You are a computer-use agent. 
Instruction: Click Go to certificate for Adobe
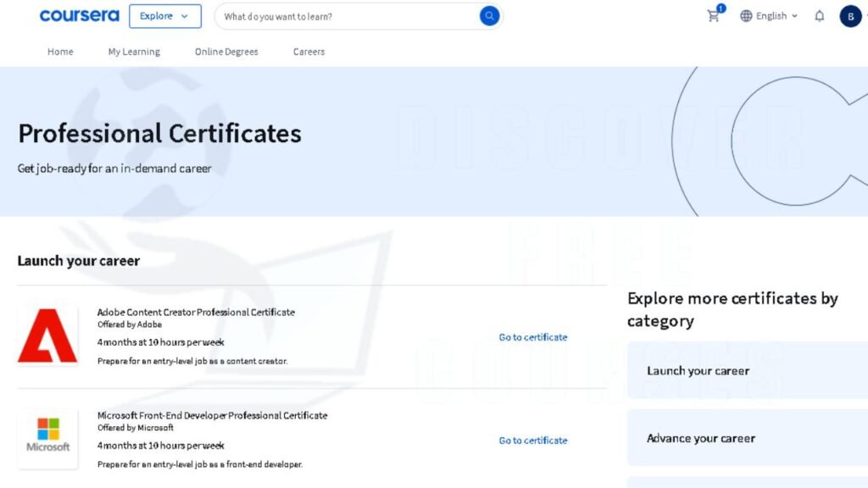533,337
